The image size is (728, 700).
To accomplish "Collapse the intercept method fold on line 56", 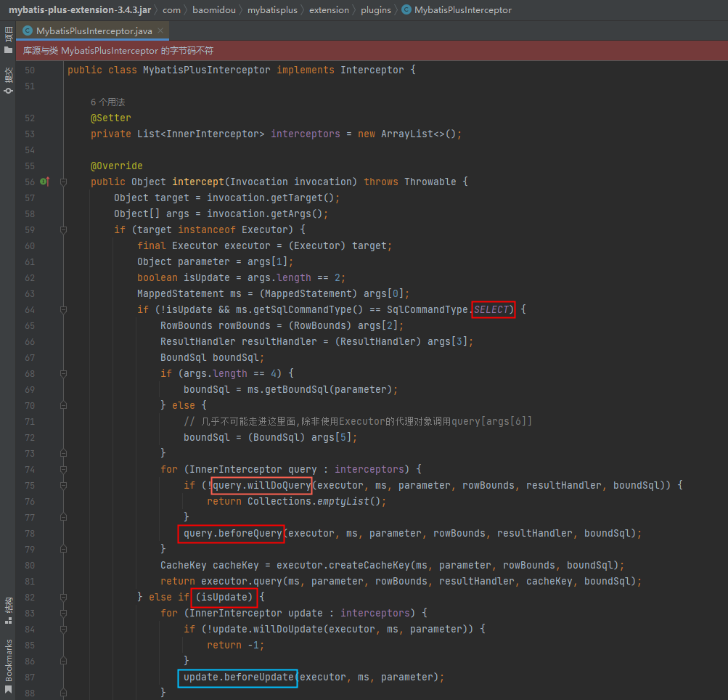I will [x=64, y=182].
